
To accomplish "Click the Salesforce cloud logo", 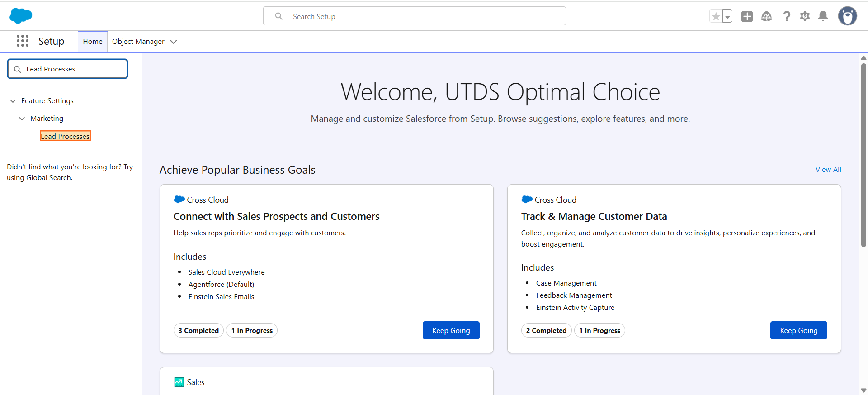I will click(x=21, y=16).
